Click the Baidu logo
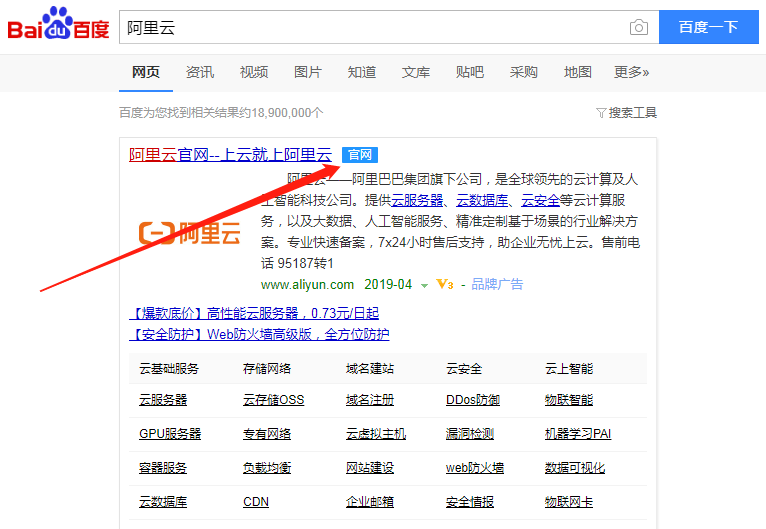Viewport: 766px width, 529px height. (58, 26)
